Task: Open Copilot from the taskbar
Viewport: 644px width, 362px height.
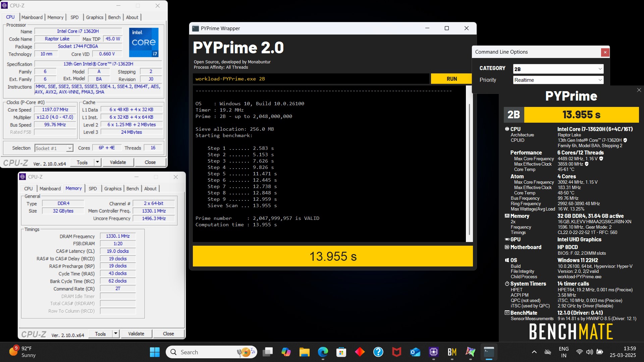Action: tap(286, 352)
